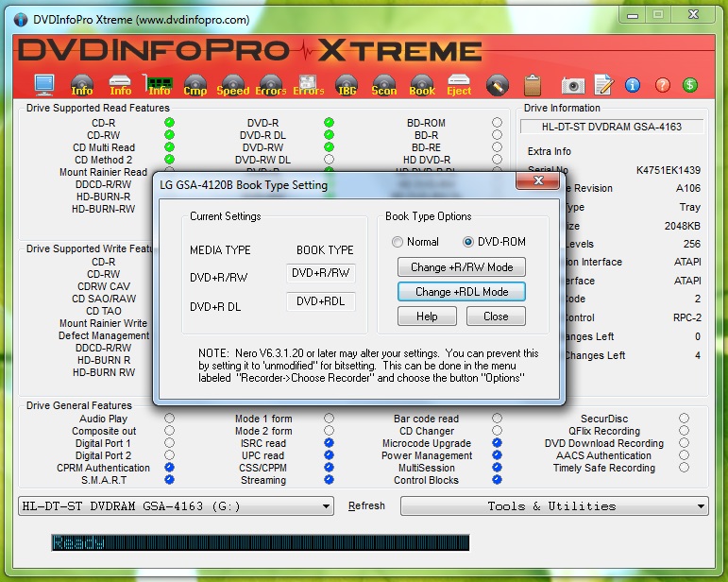
Task: Click the blue information icon
Action: tap(633, 85)
